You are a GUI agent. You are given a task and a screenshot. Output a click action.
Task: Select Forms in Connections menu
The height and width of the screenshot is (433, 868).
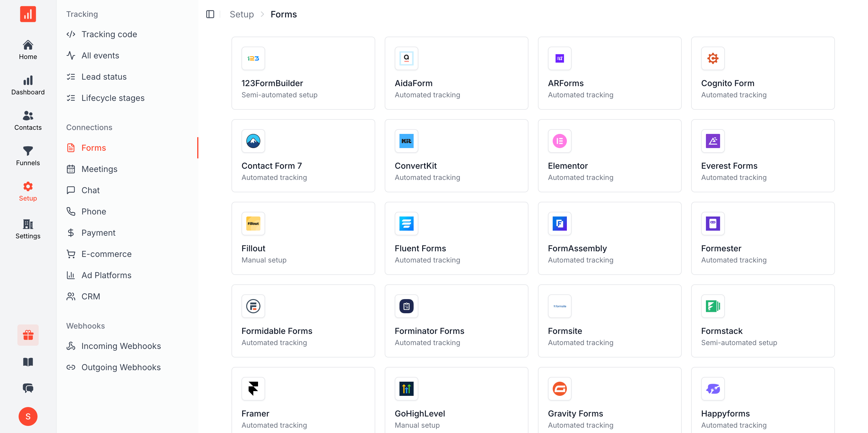coord(127,148)
